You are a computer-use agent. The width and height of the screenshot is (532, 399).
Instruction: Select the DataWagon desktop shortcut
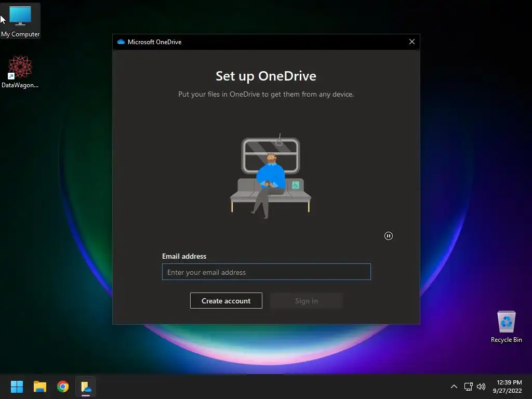point(20,72)
